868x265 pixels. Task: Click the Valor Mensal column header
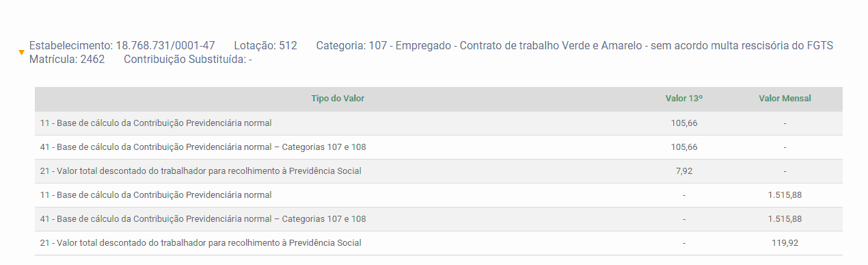coord(785,99)
